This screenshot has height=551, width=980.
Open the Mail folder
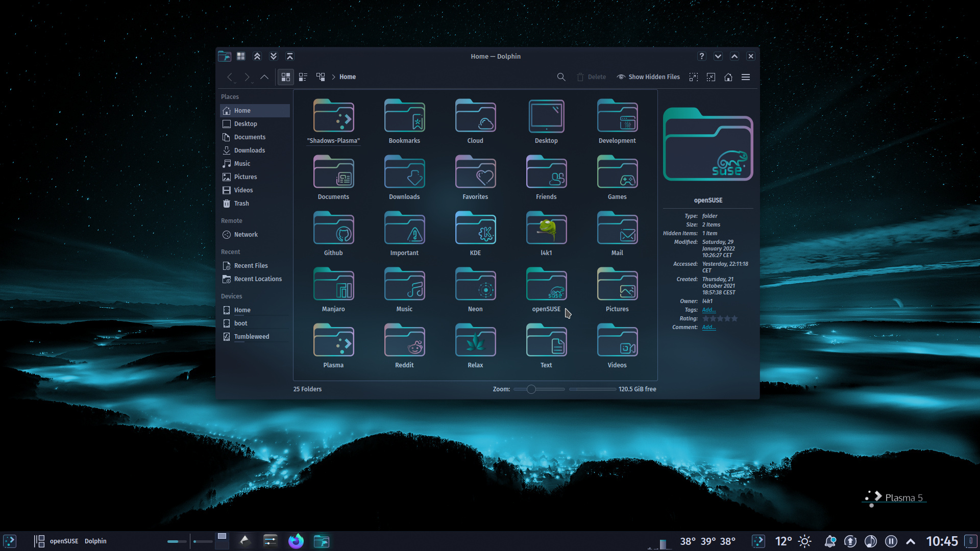[x=617, y=234]
